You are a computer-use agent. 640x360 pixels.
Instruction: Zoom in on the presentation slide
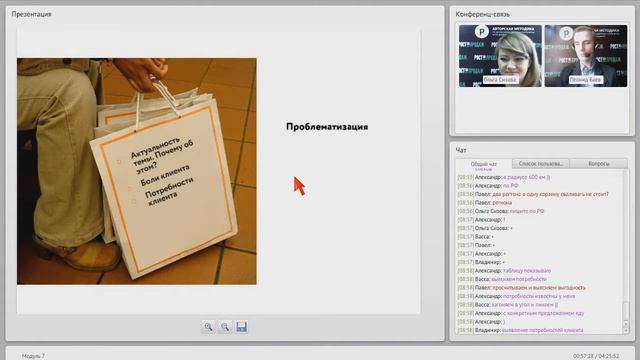(208, 327)
